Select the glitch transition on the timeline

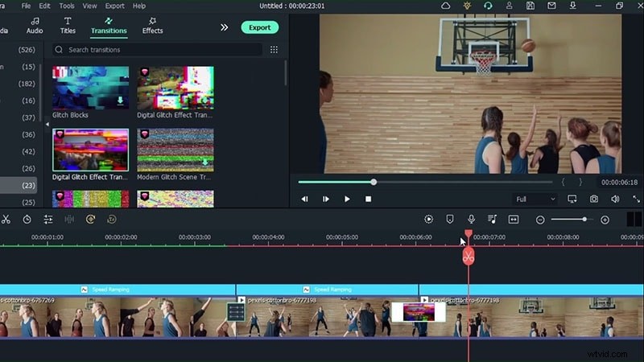(x=419, y=312)
